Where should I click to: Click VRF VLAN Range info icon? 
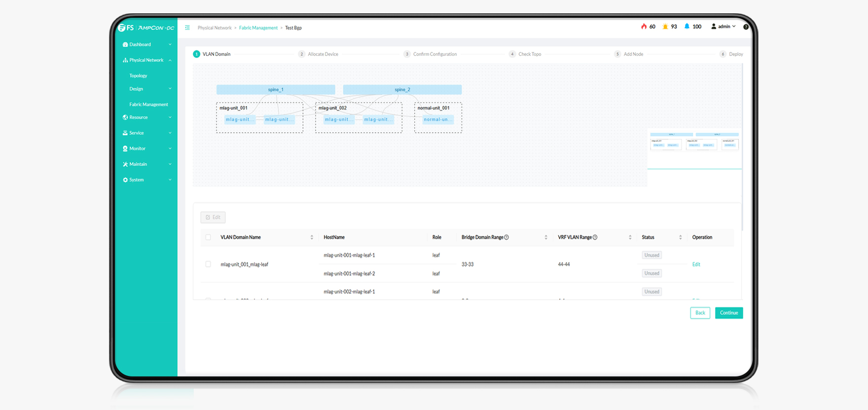tap(595, 237)
